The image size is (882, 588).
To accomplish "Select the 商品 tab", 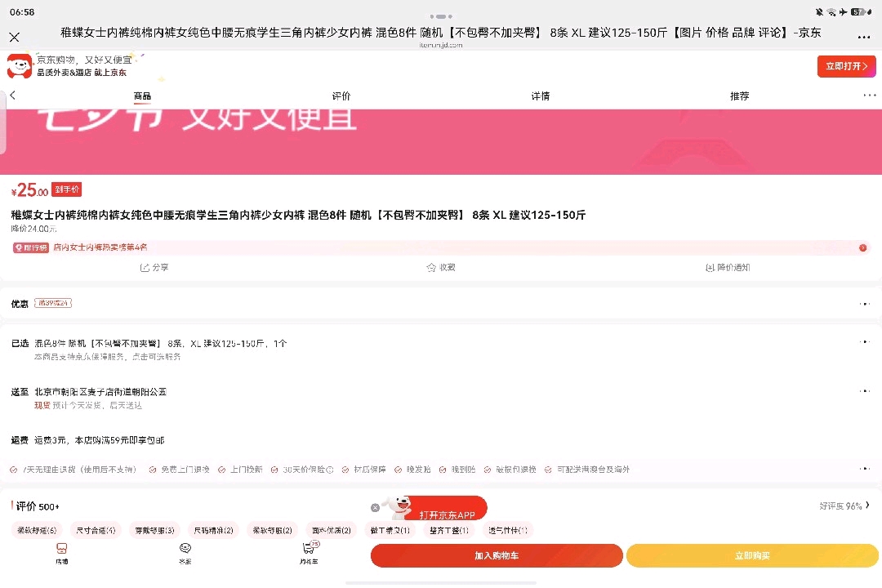I will point(142,96).
